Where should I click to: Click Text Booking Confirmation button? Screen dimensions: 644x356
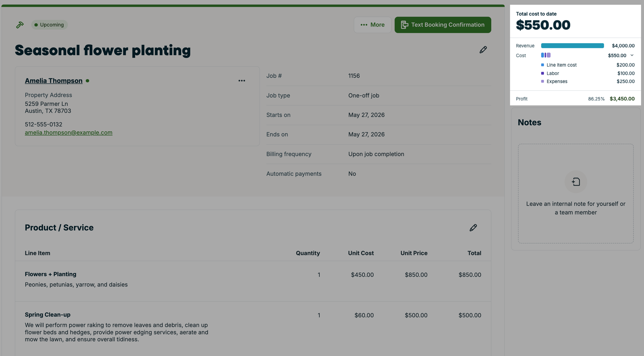pos(443,25)
